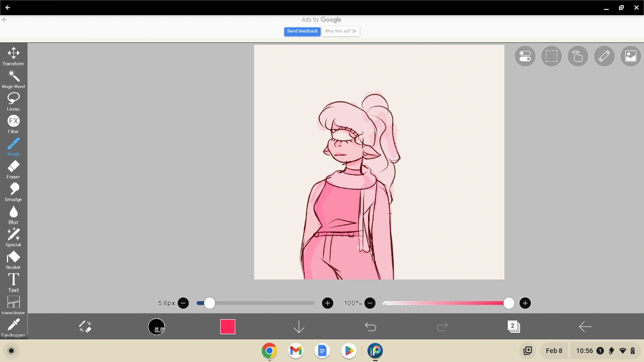Toggle the Ruler tool on
The image size is (644, 362).
tap(604, 56)
